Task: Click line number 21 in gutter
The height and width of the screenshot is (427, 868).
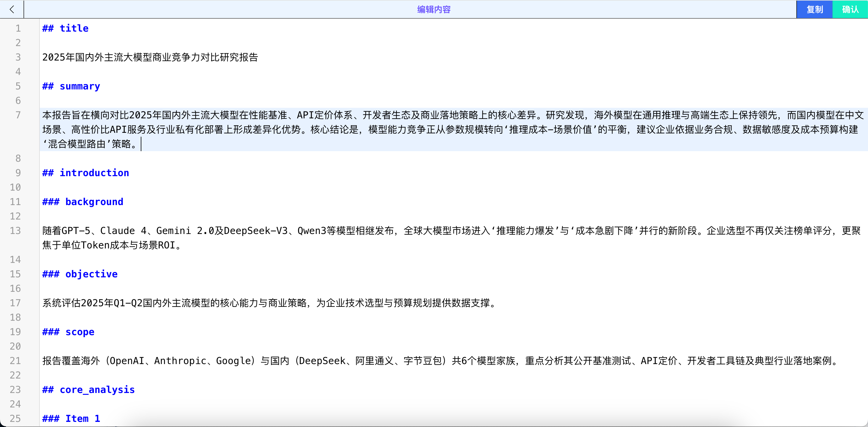Action: click(15, 361)
